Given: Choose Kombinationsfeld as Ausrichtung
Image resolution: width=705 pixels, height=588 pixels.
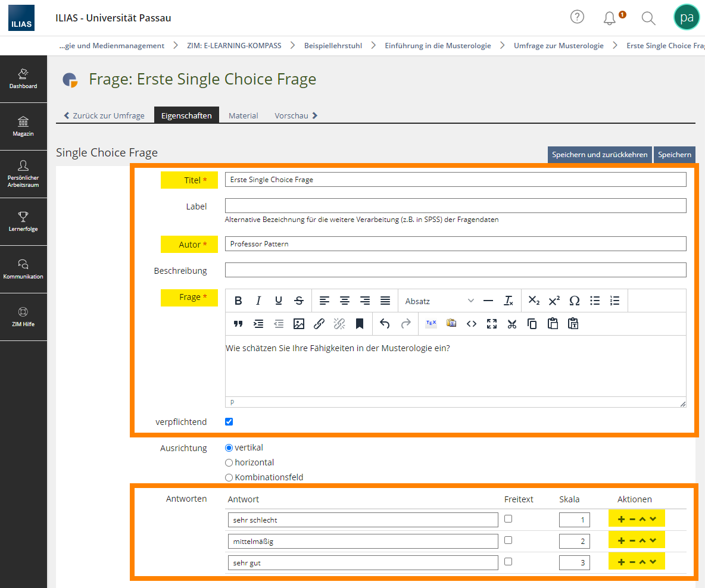Looking at the screenshot, I should pyautogui.click(x=229, y=477).
